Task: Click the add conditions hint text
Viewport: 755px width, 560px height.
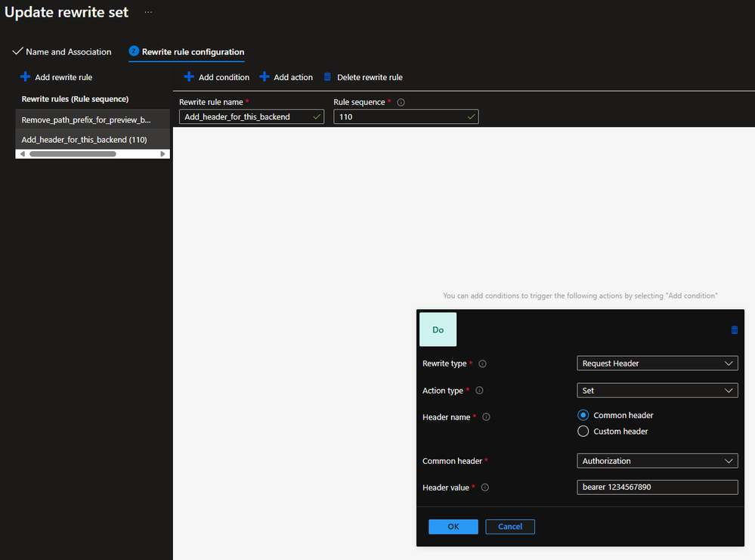Action: (580, 295)
